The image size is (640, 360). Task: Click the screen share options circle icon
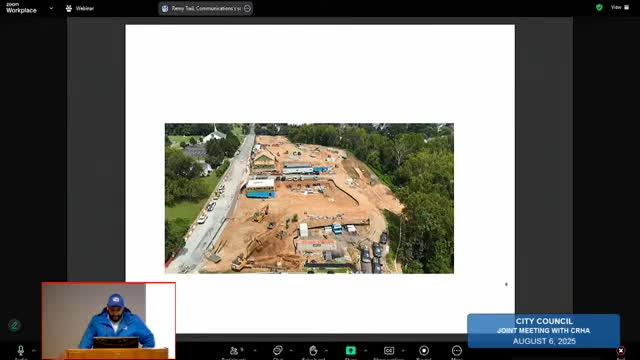(247, 8)
